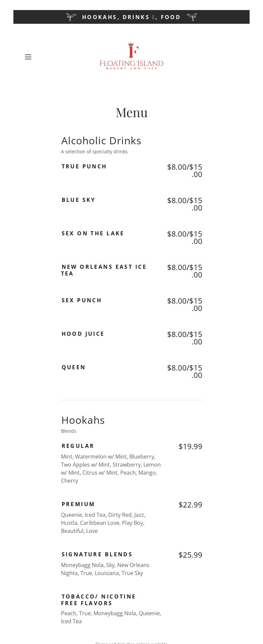Click the Menu page heading
Image resolution: width=263 pixels, height=644 pixels.
click(131, 112)
